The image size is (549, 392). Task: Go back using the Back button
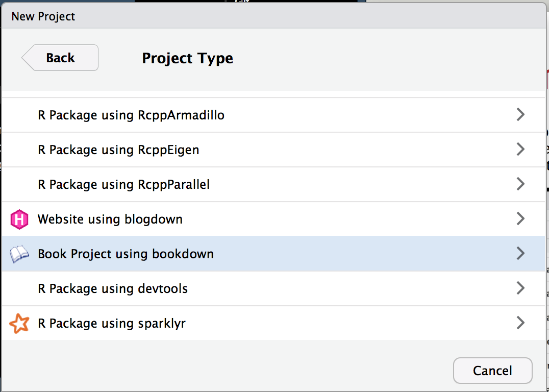click(x=60, y=58)
